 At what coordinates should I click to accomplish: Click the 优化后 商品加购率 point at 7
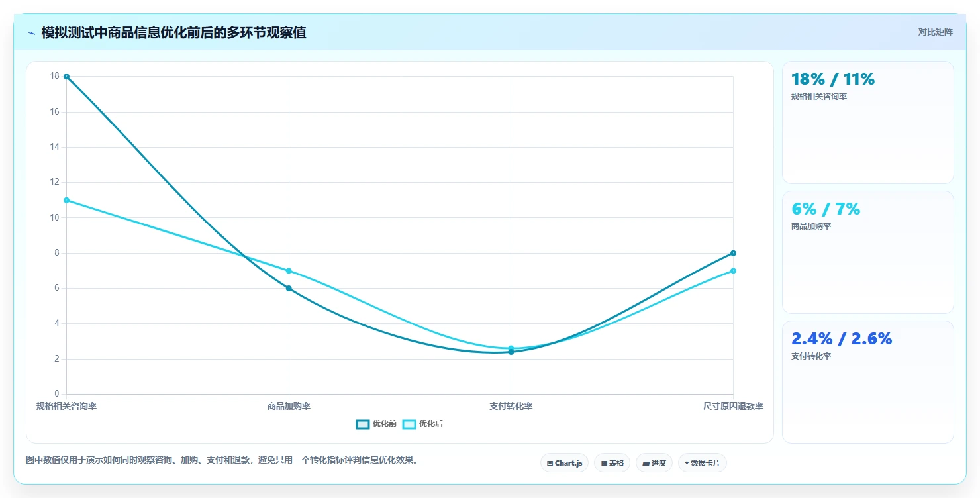[x=289, y=271]
